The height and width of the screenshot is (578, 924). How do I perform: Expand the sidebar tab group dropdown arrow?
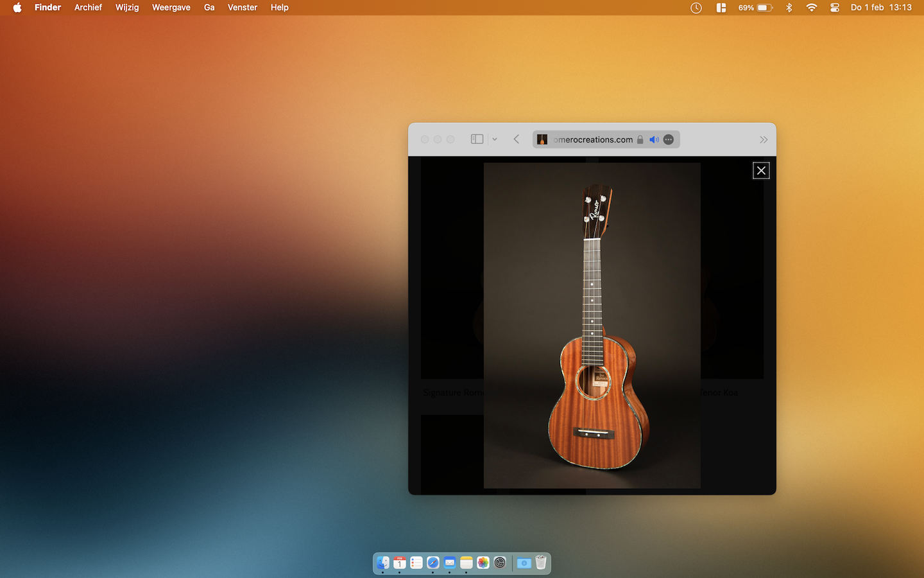495,139
